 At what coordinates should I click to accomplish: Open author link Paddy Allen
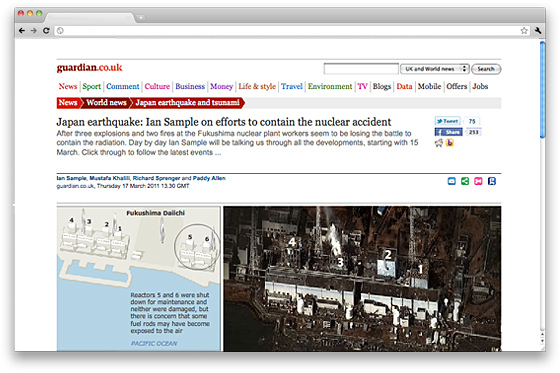(209, 178)
